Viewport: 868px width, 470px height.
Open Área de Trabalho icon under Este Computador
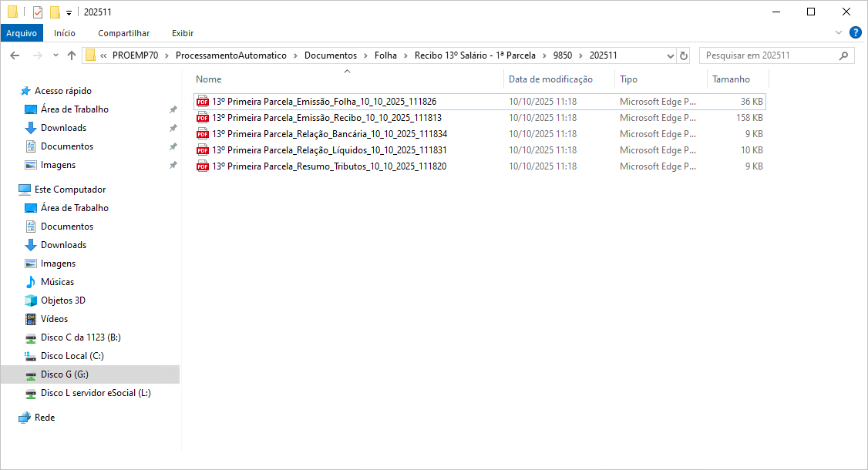(x=31, y=207)
